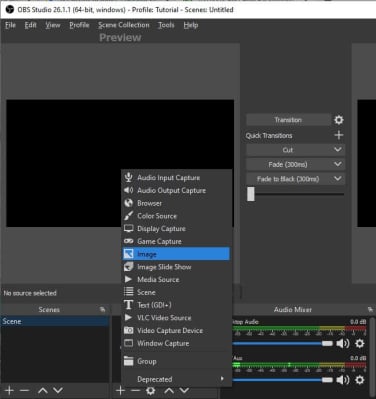Expand the Deprecated submenu

coord(176,379)
